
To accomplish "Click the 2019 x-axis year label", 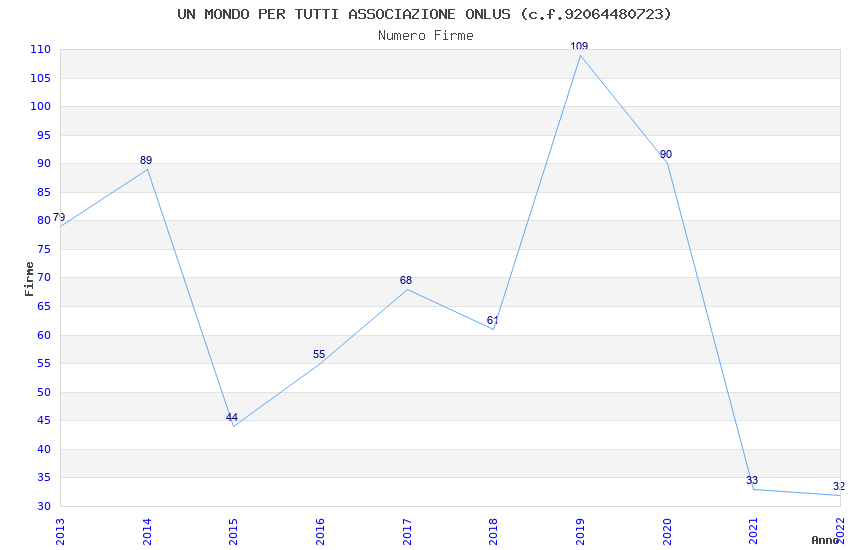I will tap(580, 531).
